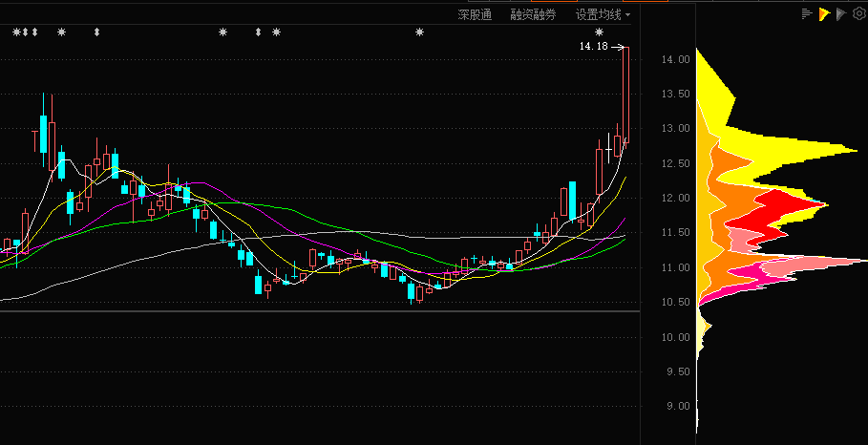
Task: Click the 11.00 price axis label
Action: coord(675,267)
